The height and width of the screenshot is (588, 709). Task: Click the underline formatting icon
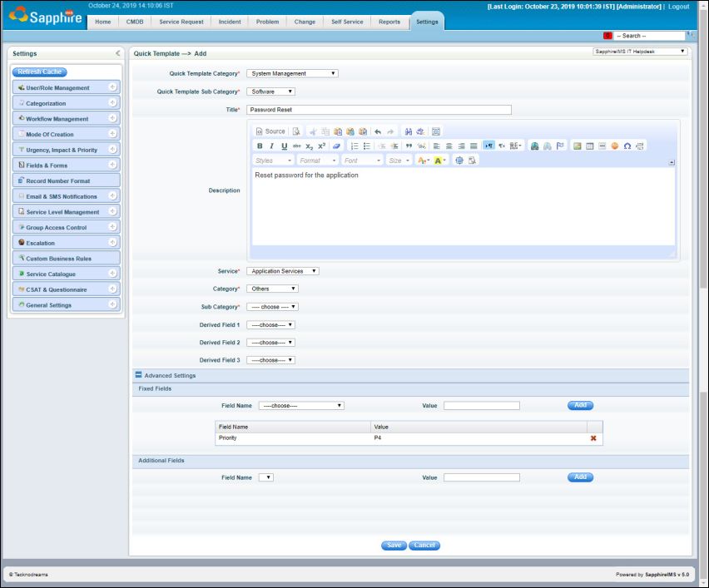(x=284, y=146)
